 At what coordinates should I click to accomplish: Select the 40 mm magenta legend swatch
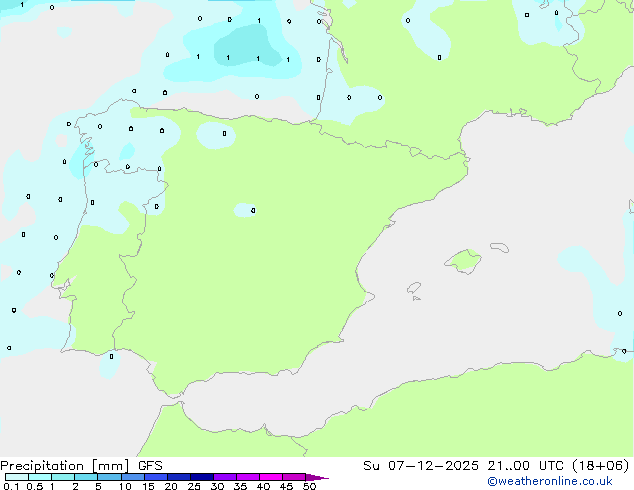271,477
